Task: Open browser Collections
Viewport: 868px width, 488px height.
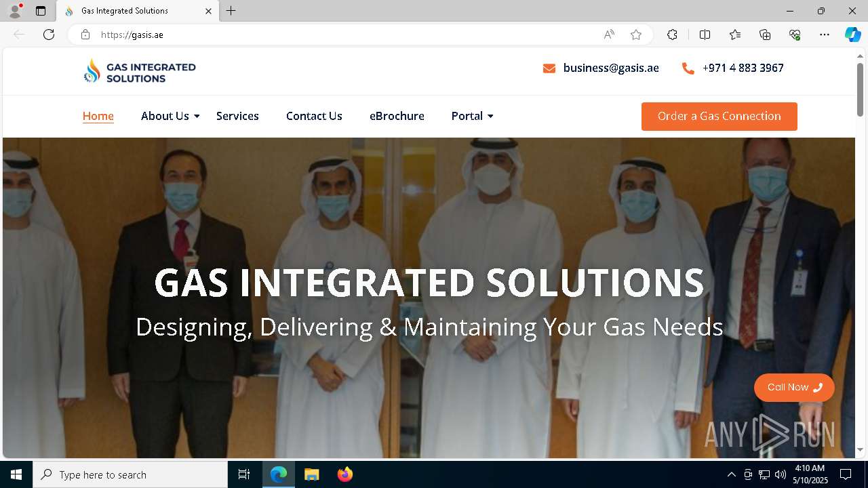Action: 765,35
